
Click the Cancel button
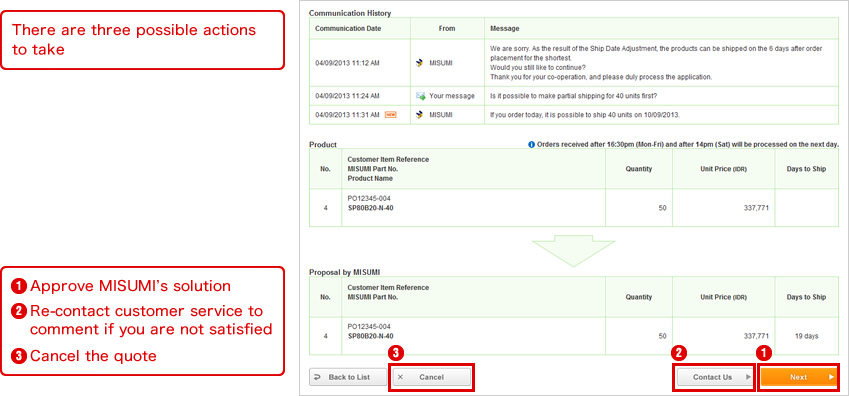point(432,377)
